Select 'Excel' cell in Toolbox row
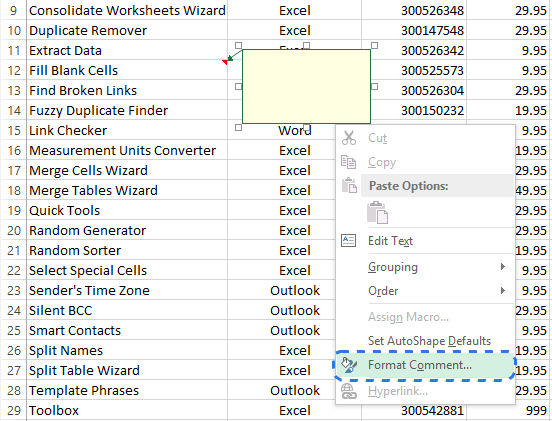Viewport: 552px width, 421px height. pos(295,410)
